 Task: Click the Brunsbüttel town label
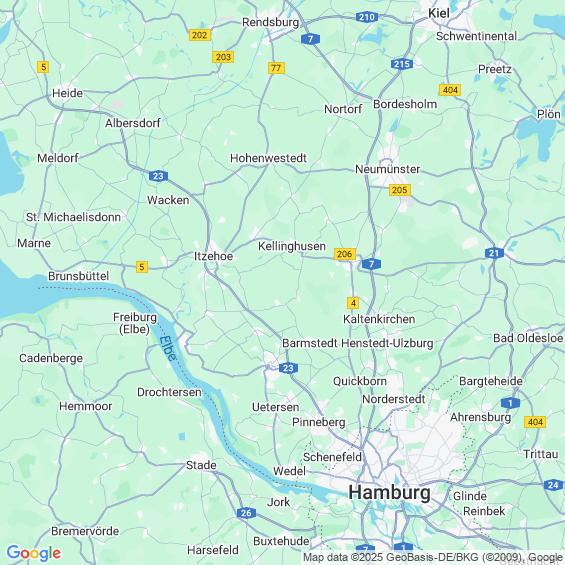79,276
